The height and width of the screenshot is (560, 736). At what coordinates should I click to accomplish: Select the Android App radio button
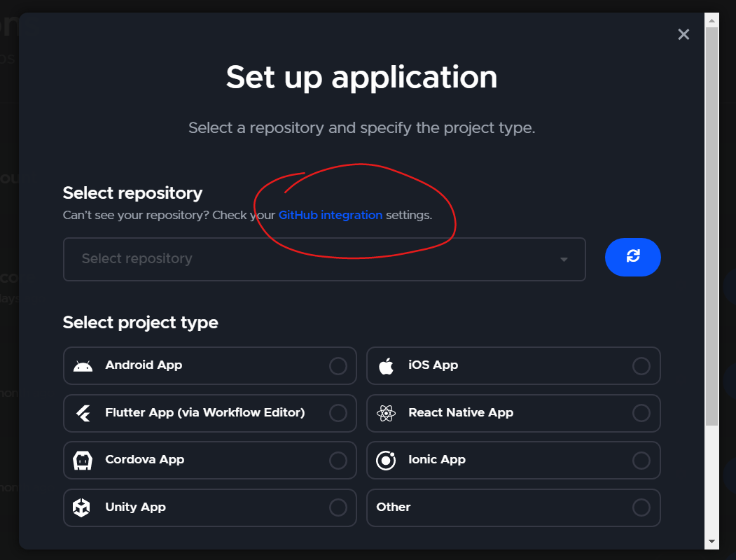pyautogui.click(x=338, y=365)
